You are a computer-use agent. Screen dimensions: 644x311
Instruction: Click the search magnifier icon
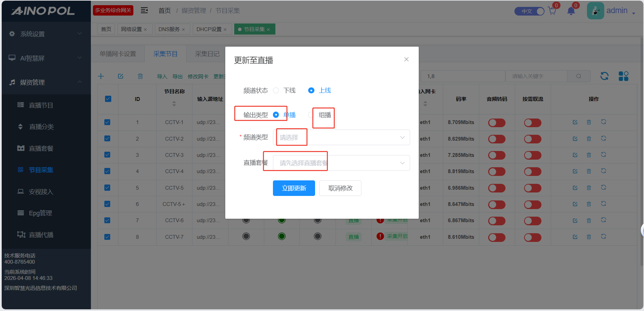click(x=579, y=76)
